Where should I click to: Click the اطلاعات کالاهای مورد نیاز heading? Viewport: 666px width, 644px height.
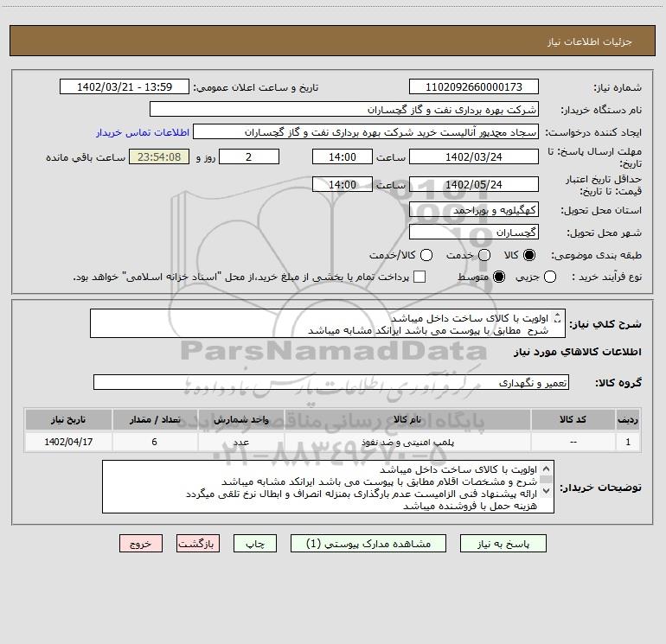coord(578,352)
